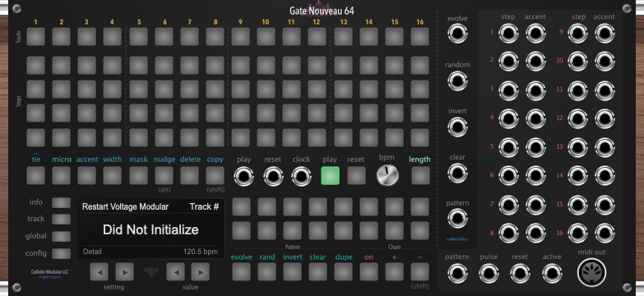Click the Did Not Initialize display text

coord(151,229)
